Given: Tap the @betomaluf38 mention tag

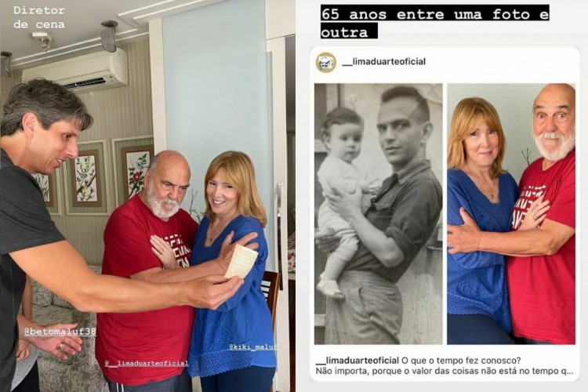Looking at the screenshot, I should click(x=60, y=332).
